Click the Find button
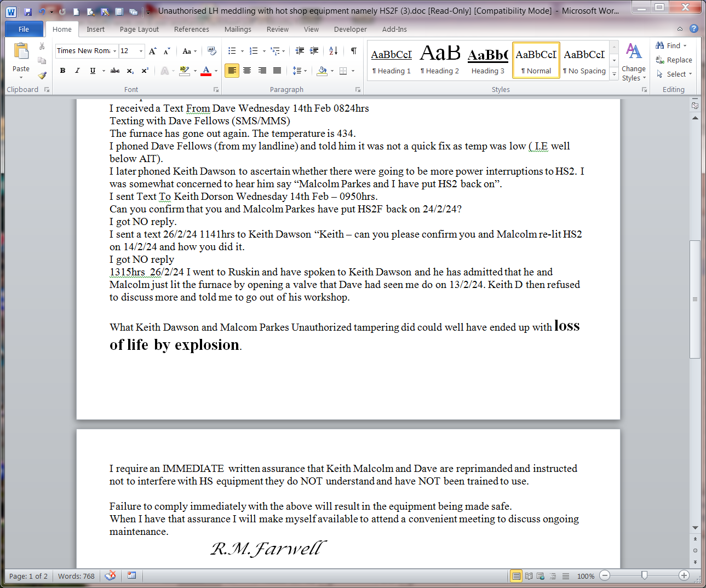The image size is (706, 588). (668, 45)
